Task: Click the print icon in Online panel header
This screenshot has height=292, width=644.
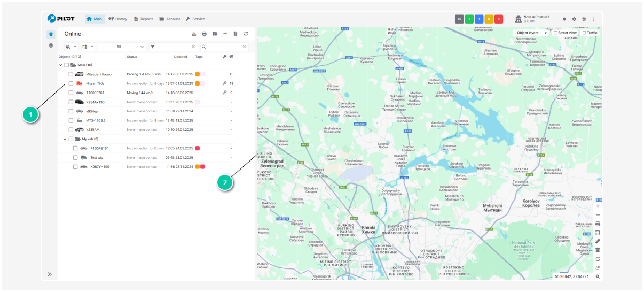Action: click(204, 34)
